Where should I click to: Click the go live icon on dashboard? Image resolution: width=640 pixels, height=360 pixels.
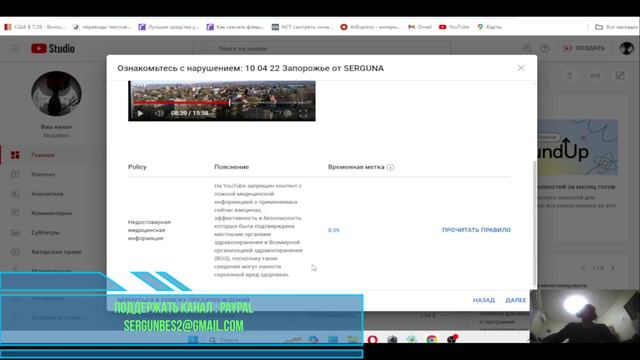tap(595, 76)
